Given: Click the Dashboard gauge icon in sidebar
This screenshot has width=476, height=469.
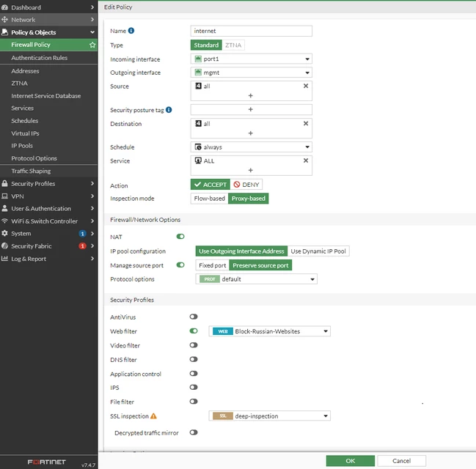Looking at the screenshot, I should tap(4, 7).
